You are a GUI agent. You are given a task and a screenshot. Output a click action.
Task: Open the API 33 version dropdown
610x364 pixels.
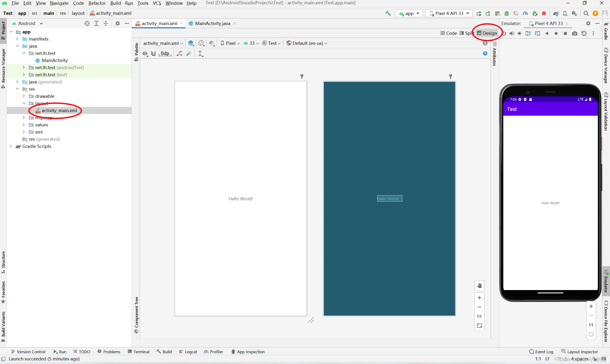[251, 43]
